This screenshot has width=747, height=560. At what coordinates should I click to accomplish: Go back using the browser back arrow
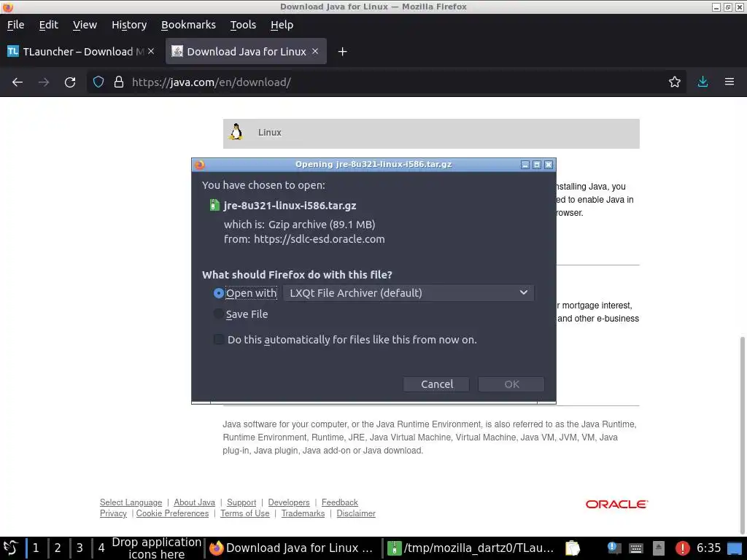tap(18, 82)
